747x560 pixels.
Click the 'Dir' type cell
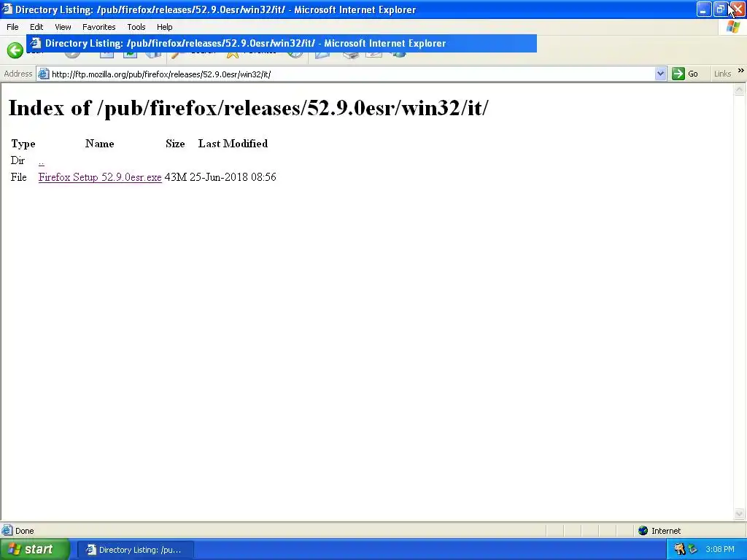(18, 160)
